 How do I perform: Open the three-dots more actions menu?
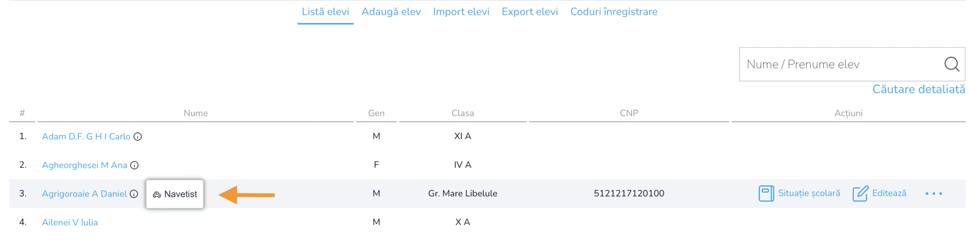[933, 193]
